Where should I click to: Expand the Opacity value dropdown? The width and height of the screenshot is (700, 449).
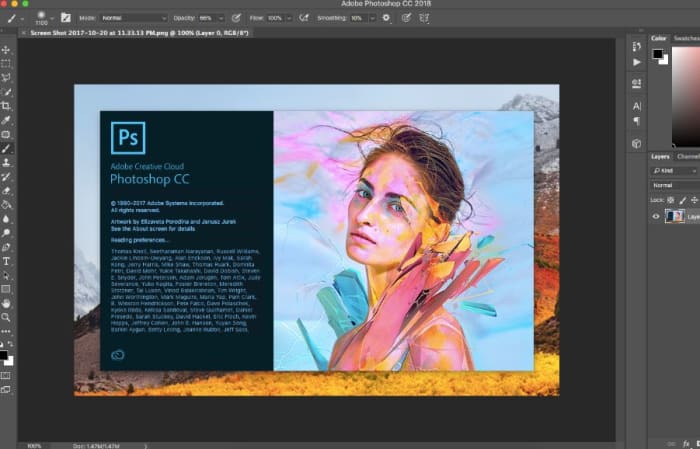coord(222,17)
